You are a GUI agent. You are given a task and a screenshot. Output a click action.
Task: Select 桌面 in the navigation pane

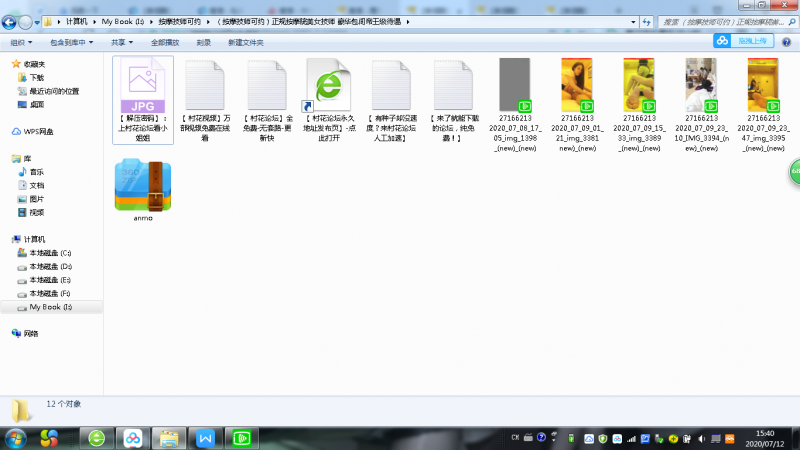click(37, 104)
